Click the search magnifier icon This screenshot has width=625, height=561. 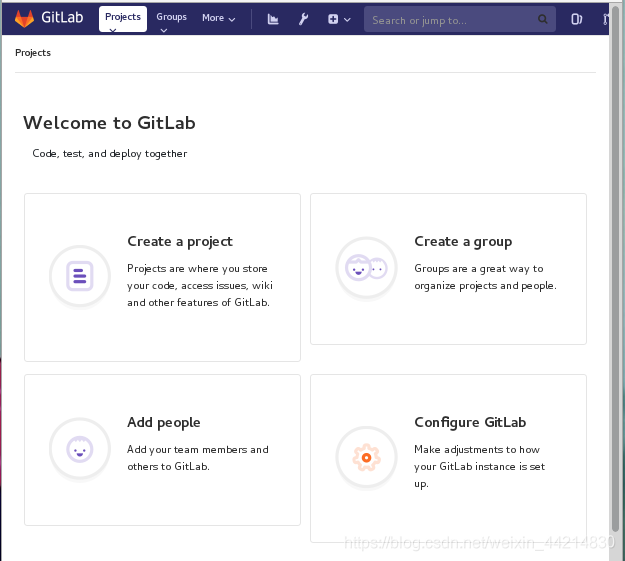point(542,19)
